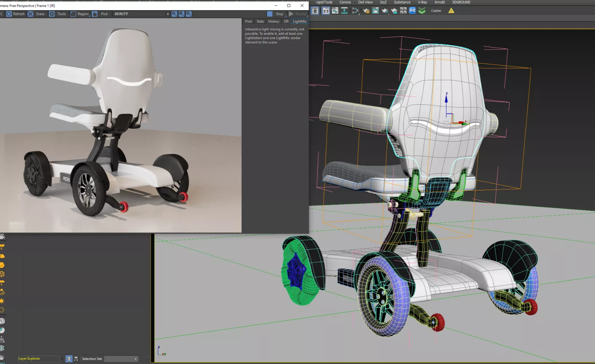
Task: Zoom out of the render view
Action: 181,14
